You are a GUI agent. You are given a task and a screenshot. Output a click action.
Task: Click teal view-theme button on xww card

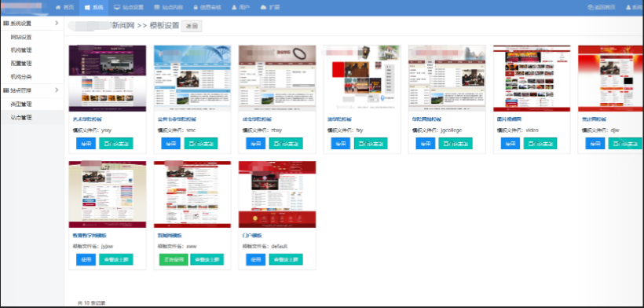point(207,259)
